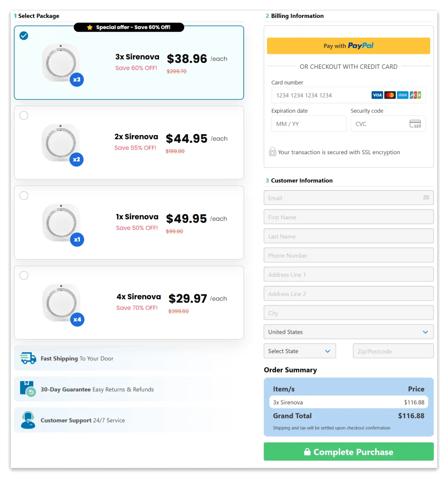The width and height of the screenshot is (448, 479).
Task: Click the Pay with PayPal button
Action: click(348, 46)
